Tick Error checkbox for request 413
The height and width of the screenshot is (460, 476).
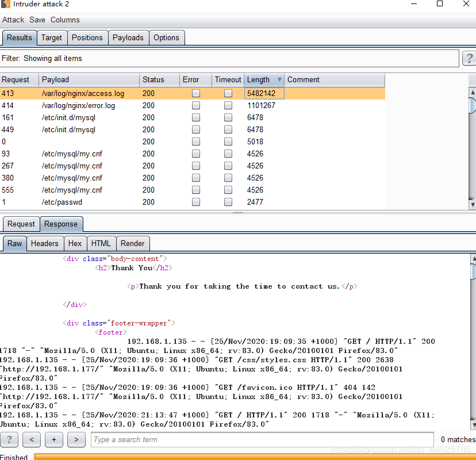click(x=196, y=93)
